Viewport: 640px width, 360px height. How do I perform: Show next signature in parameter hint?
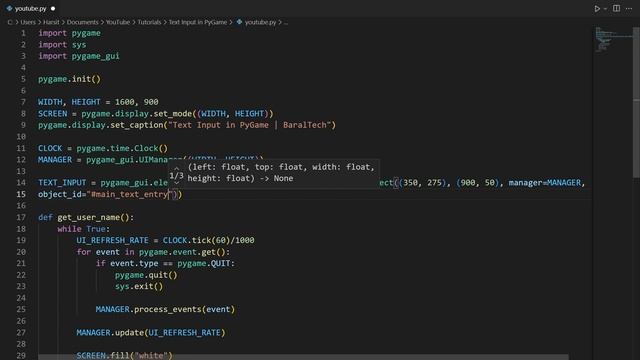click(x=176, y=183)
